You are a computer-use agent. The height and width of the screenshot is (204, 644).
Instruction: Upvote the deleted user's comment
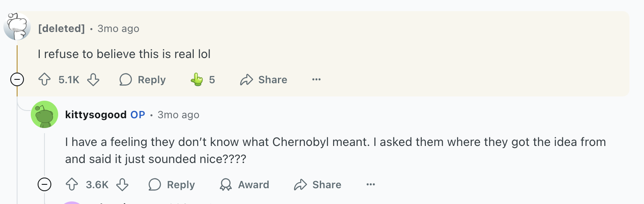pos(45,80)
